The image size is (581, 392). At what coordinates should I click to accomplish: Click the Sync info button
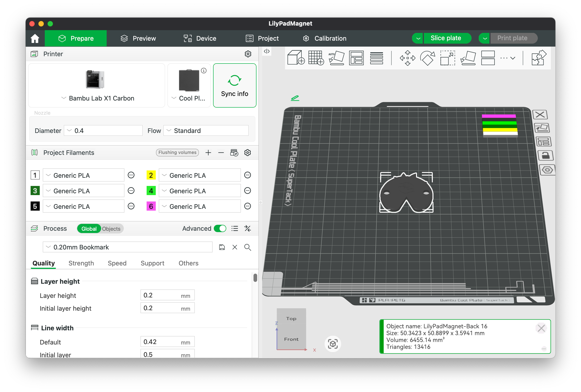[x=234, y=85]
